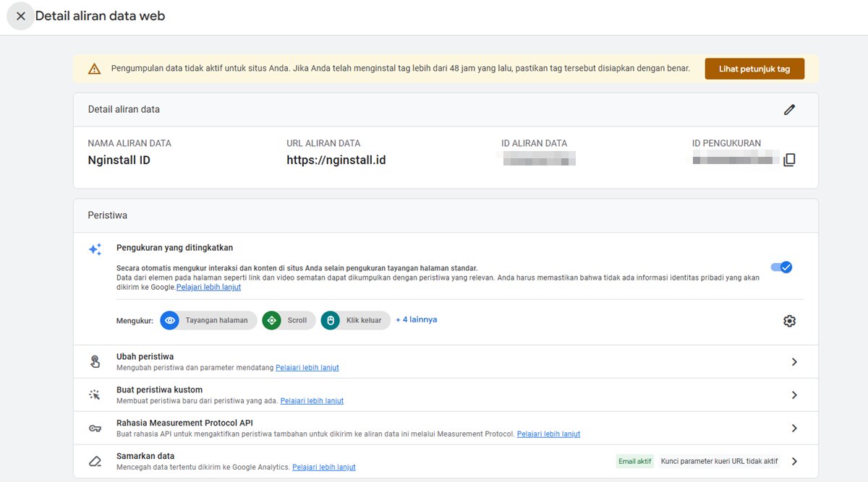Click the eraser icon beside Samarkan data
868x482 pixels.
pyautogui.click(x=95, y=462)
